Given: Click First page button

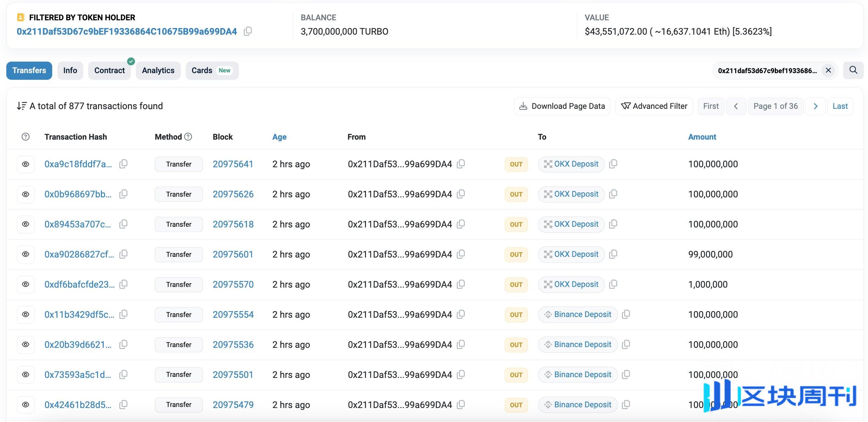Looking at the screenshot, I should coord(711,106).
